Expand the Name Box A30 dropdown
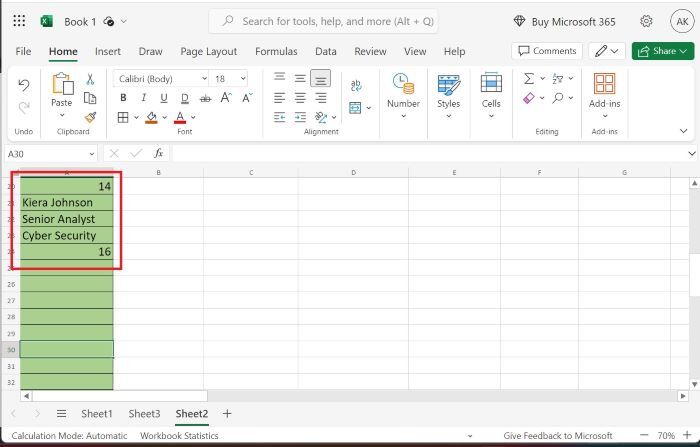 [x=92, y=154]
